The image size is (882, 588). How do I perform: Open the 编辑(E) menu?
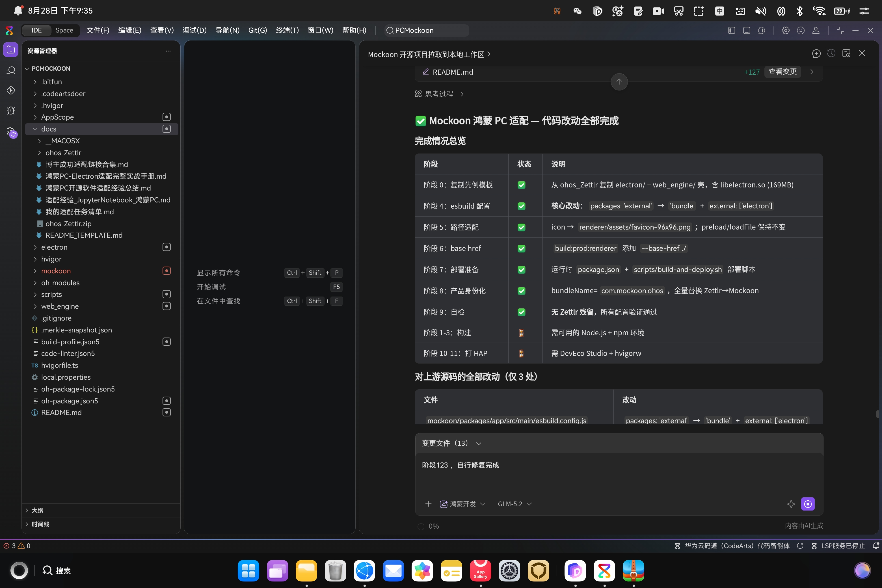(x=130, y=30)
